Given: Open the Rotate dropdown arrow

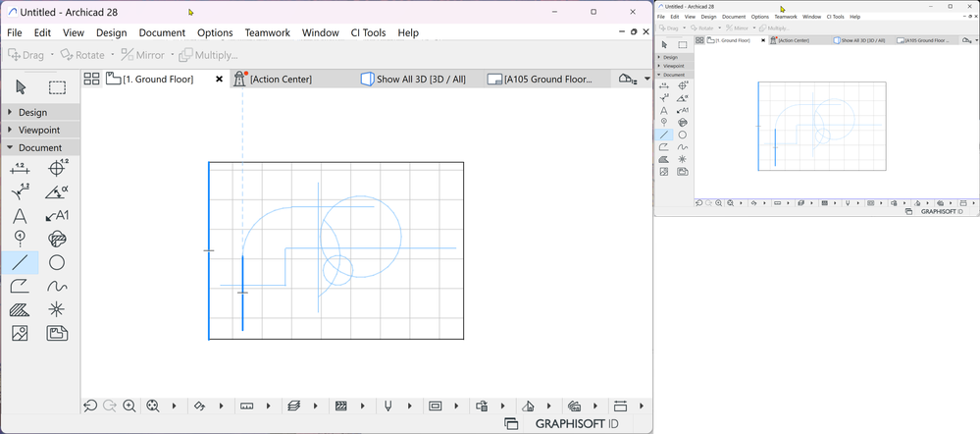Looking at the screenshot, I should pos(113,55).
